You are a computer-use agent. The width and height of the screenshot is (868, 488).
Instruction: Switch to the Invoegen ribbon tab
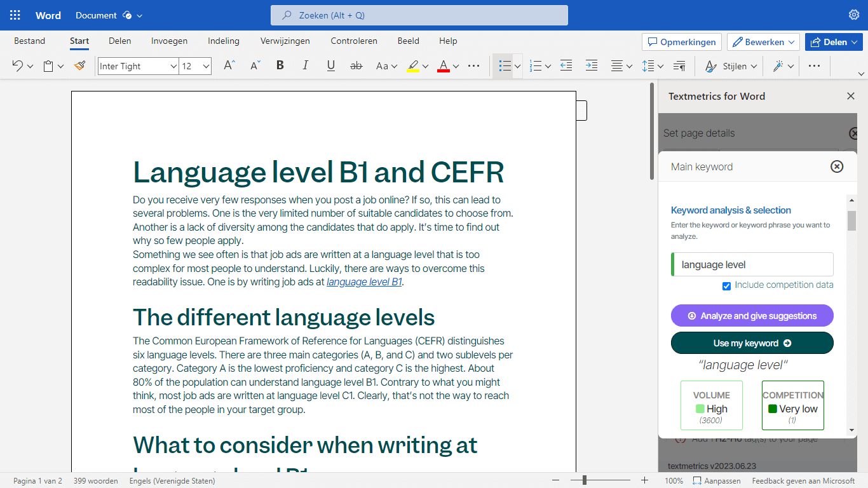169,41
